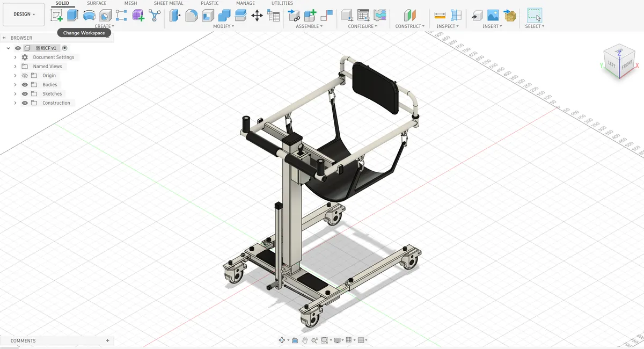Screen dimensions: 644x349
Task: Hide the Bodies folder
Action: click(25, 85)
